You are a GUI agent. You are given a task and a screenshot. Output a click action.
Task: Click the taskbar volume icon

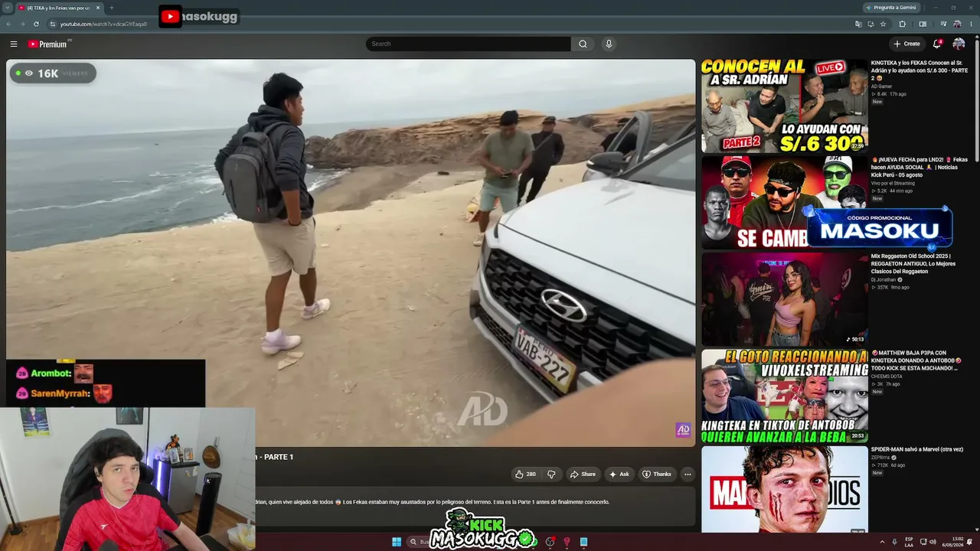[x=933, y=542]
